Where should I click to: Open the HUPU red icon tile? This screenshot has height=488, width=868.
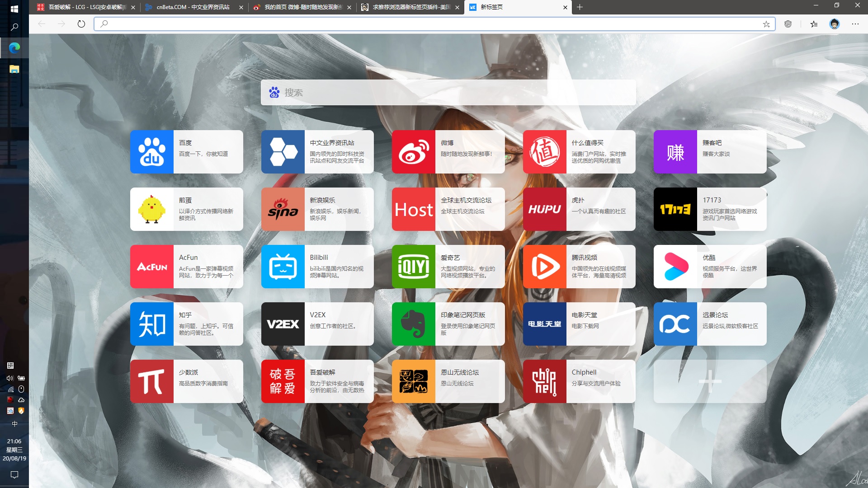544,209
